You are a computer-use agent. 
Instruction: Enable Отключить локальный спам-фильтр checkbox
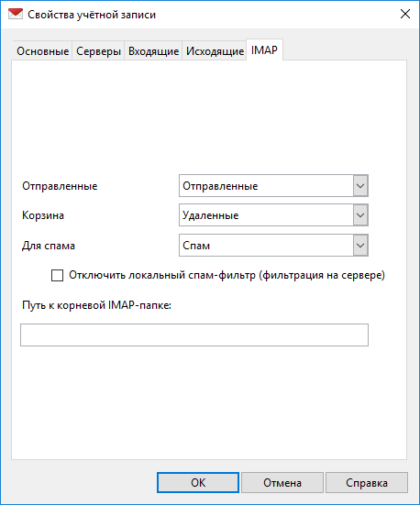58,275
